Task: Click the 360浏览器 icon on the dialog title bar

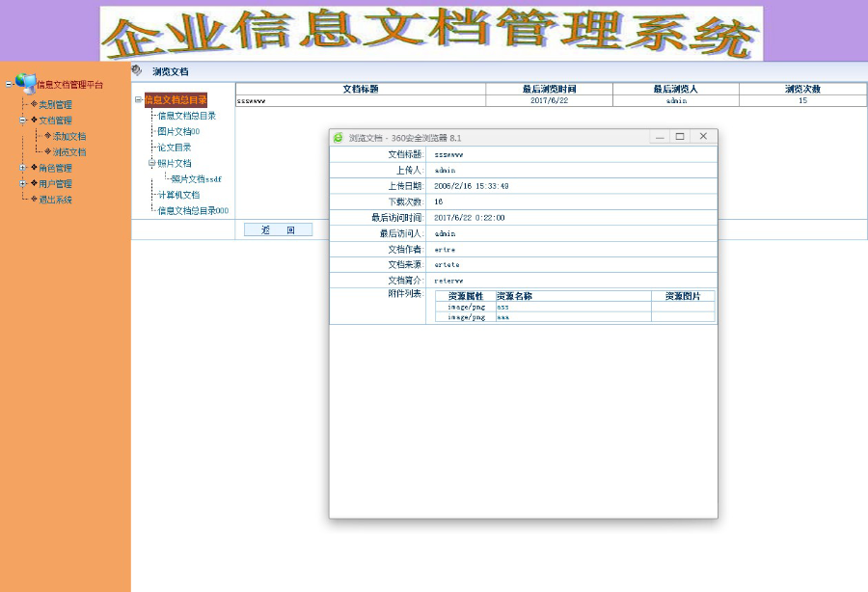Action: (x=338, y=136)
